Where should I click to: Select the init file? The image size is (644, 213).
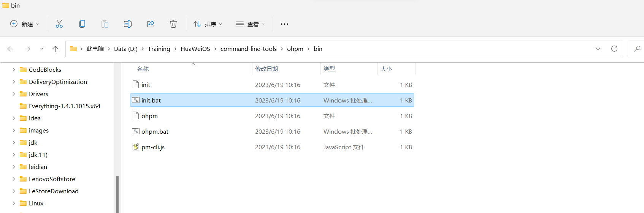click(272, 85)
